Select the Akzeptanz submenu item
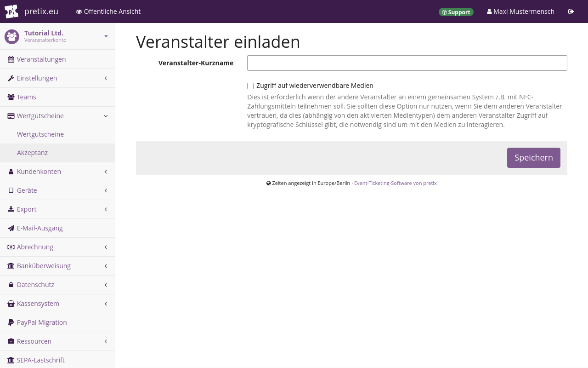Viewport: 588px width, 368px height. click(x=57, y=153)
